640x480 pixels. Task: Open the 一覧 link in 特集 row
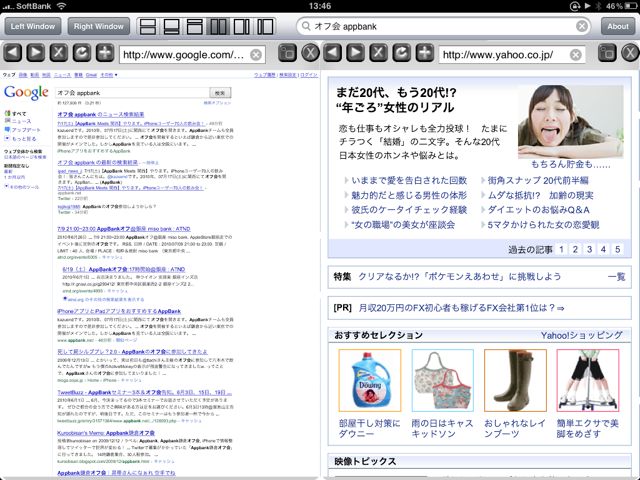click(x=616, y=277)
